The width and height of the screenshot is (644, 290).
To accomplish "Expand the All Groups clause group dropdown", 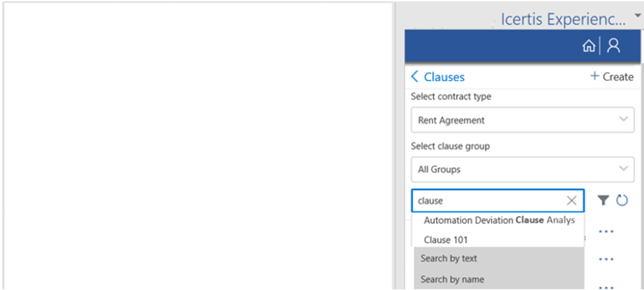I will [623, 168].
